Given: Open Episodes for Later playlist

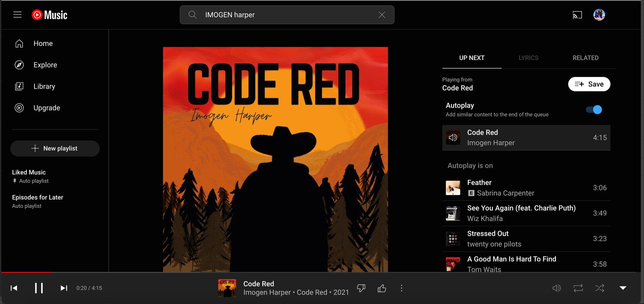Looking at the screenshot, I should [55, 201].
